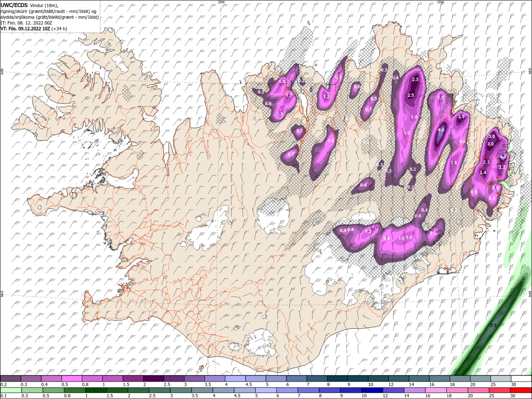Click the 2.3 snowfall value in the east

486,162
